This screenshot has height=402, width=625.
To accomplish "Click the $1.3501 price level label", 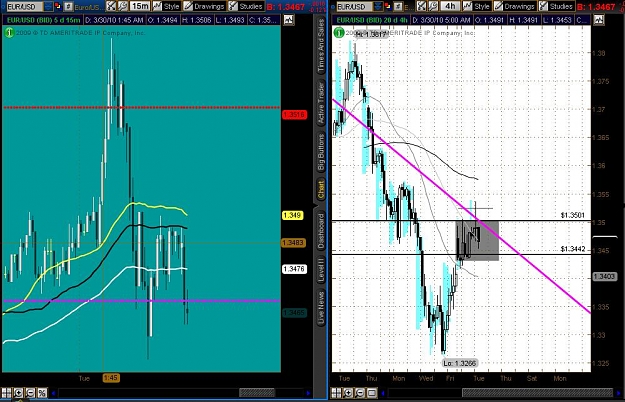I will point(573,215).
